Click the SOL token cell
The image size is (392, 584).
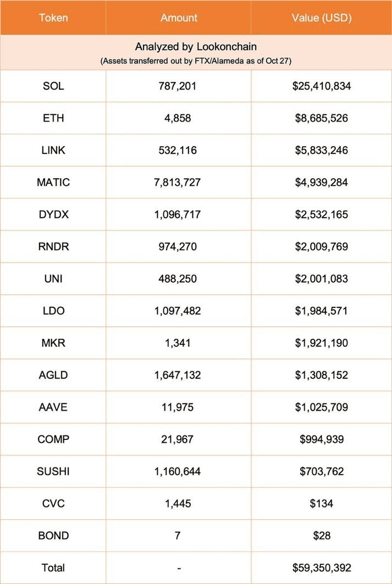pyautogui.click(x=53, y=86)
